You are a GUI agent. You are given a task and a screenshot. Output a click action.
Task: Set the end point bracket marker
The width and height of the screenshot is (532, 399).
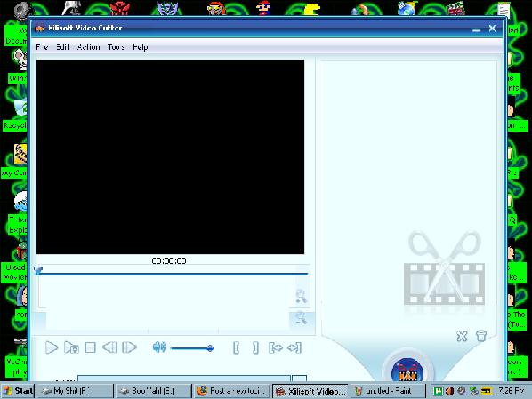pos(256,347)
